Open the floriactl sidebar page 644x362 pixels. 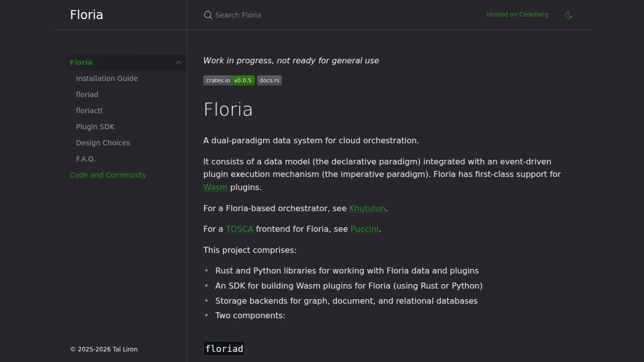coord(89,111)
